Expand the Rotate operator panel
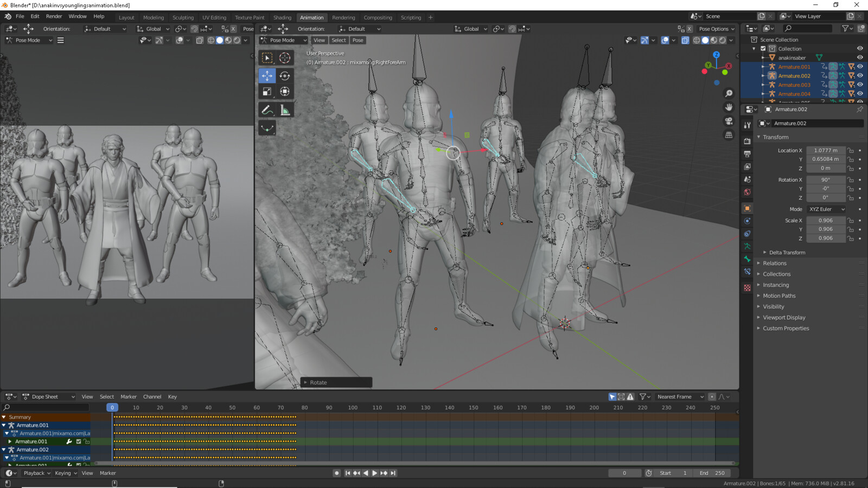Viewport: 868px width, 488px height. 336,382
